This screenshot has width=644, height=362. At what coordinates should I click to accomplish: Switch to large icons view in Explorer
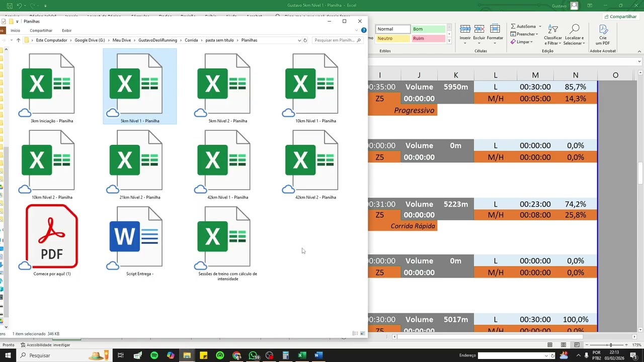click(x=362, y=333)
